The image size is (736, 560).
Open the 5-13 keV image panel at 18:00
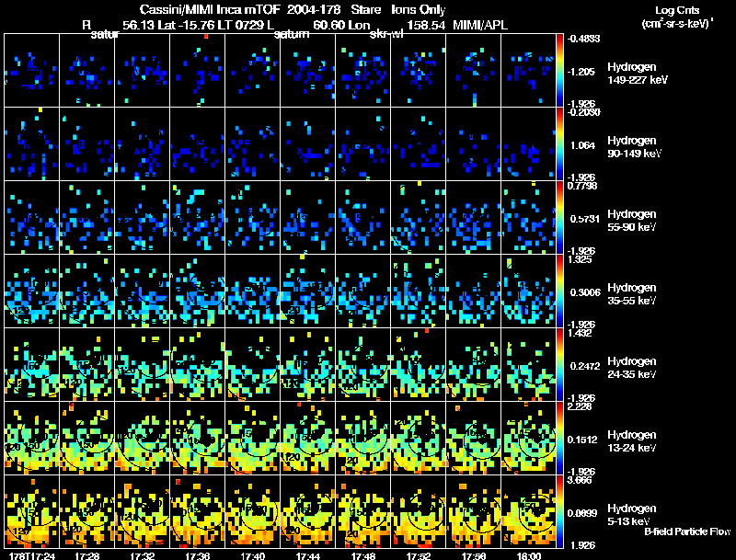[528, 511]
